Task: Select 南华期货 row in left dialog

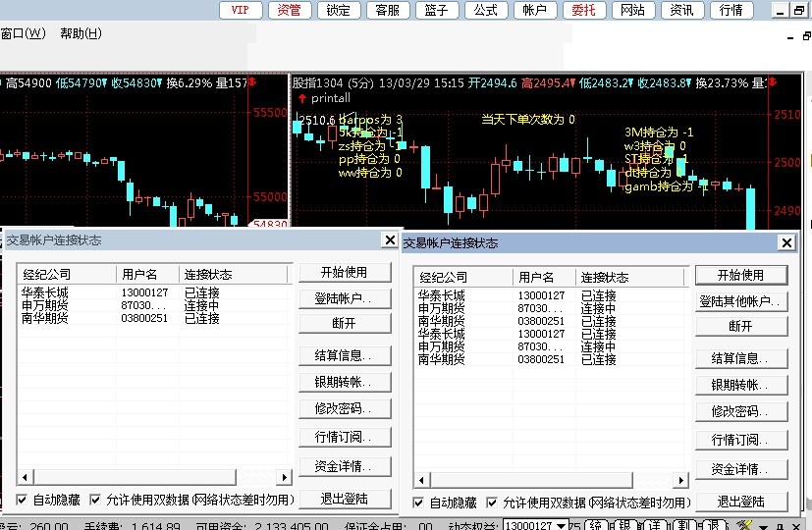Action: pyautogui.click(x=154, y=318)
